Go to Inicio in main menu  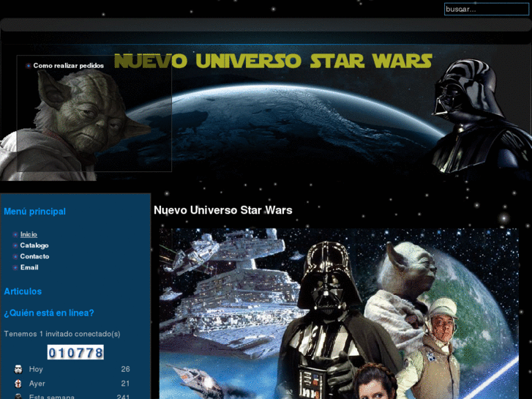29,234
